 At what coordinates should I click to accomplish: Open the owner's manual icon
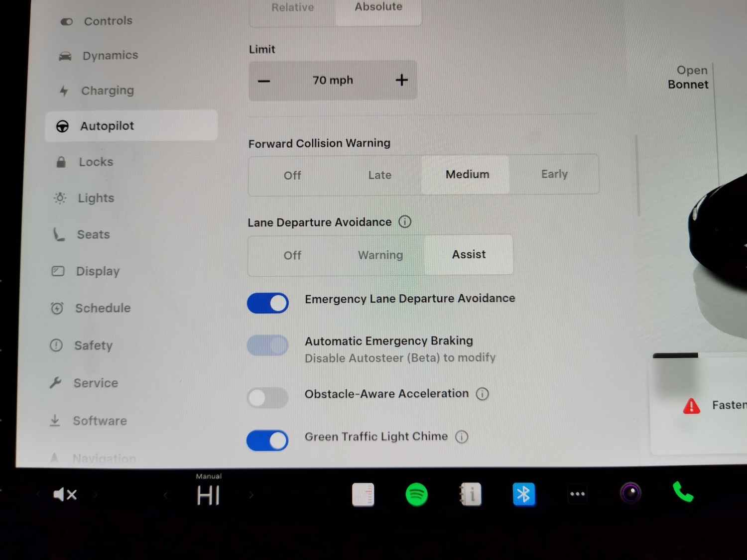click(x=471, y=495)
